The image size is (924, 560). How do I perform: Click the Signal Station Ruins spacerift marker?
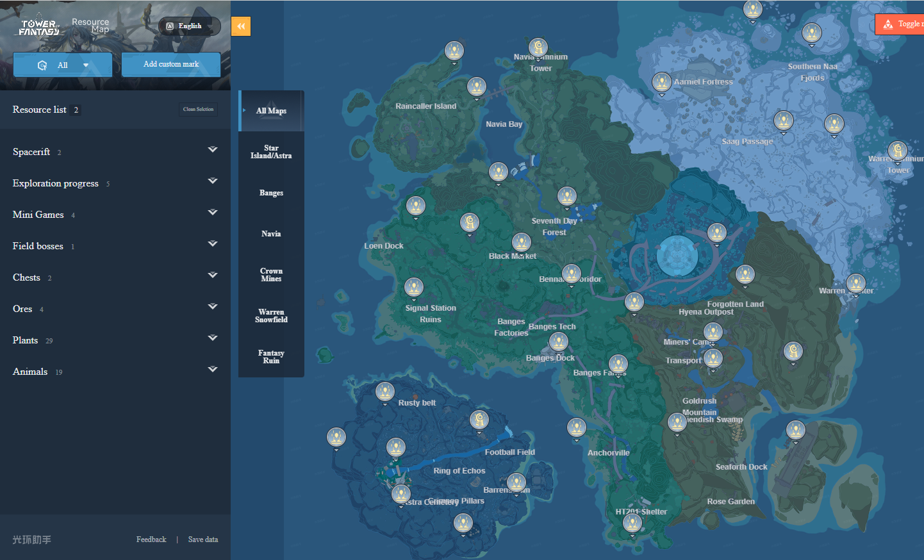point(414,288)
